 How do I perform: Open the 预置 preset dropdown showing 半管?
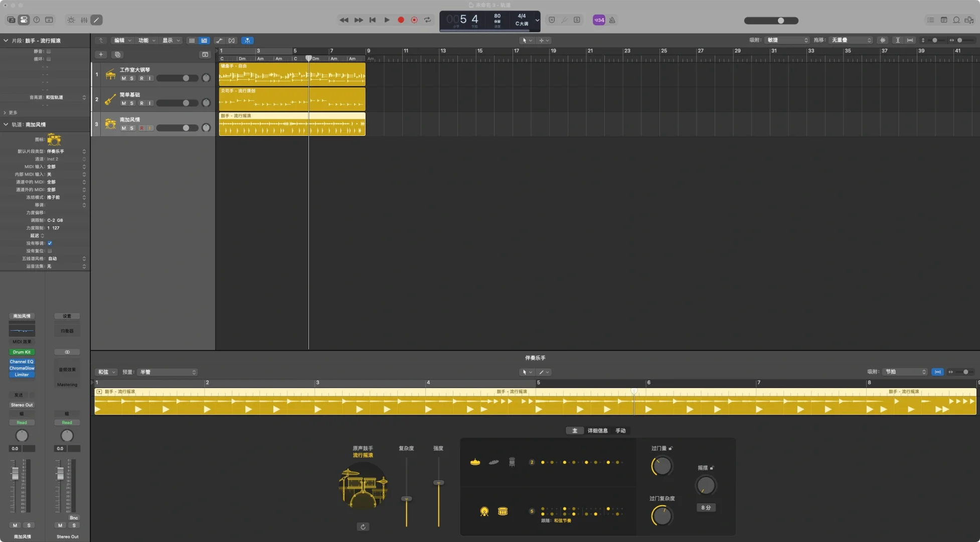click(x=168, y=372)
